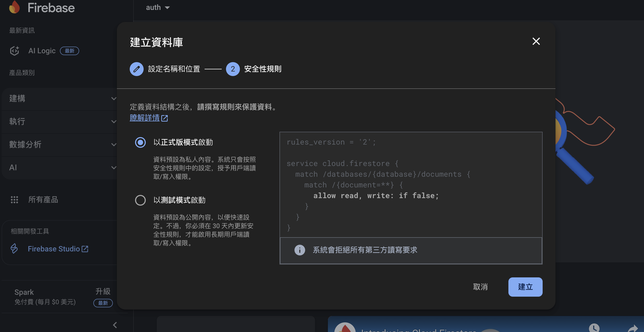Click 免付費 (每月 $0 美元) text

coord(45,302)
